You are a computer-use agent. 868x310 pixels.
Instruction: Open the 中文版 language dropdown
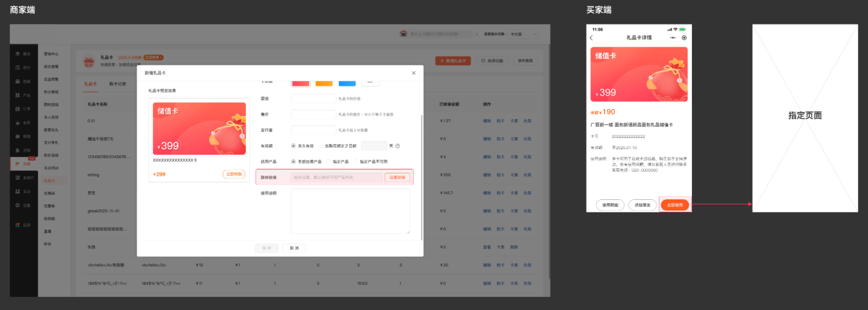click(524, 34)
